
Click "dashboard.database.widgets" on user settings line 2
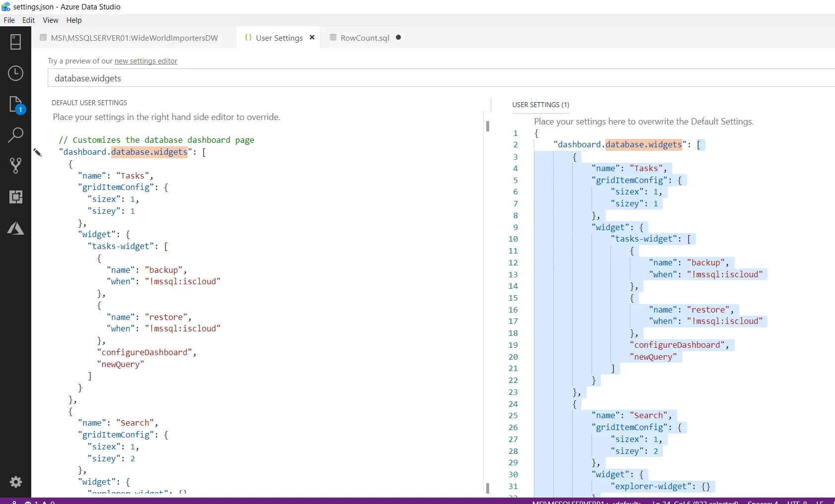[x=620, y=144]
